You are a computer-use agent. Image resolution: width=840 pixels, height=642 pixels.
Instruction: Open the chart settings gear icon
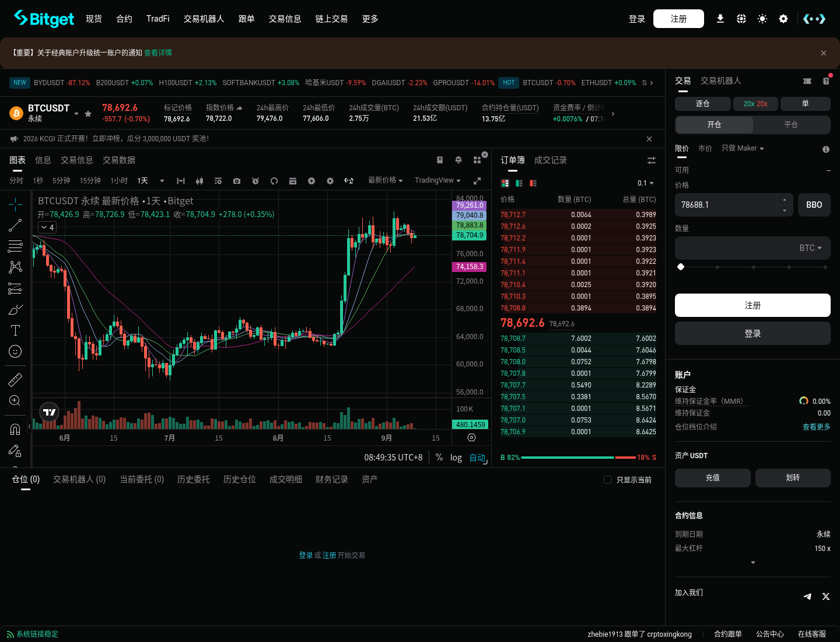330,181
